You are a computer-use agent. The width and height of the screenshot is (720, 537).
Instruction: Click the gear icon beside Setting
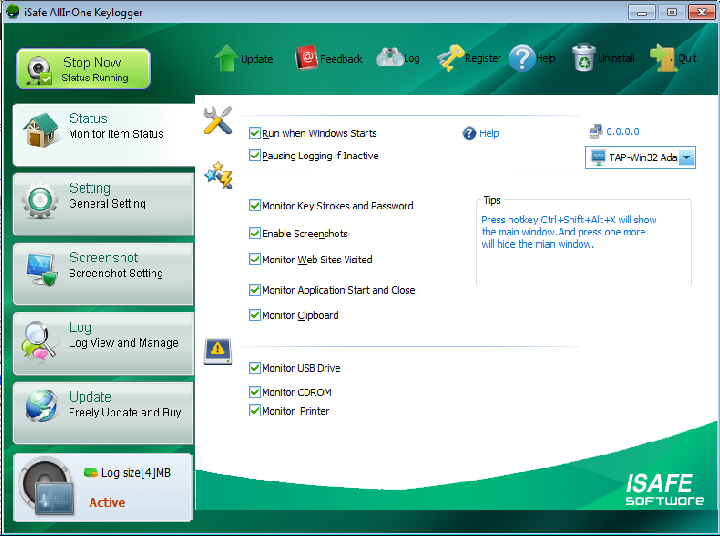(40, 200)
